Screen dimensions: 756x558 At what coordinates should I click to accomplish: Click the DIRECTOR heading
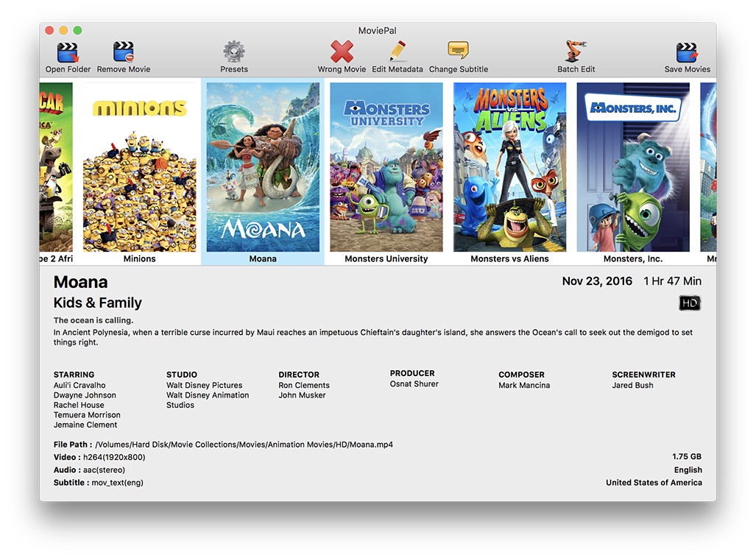[299, 375]
